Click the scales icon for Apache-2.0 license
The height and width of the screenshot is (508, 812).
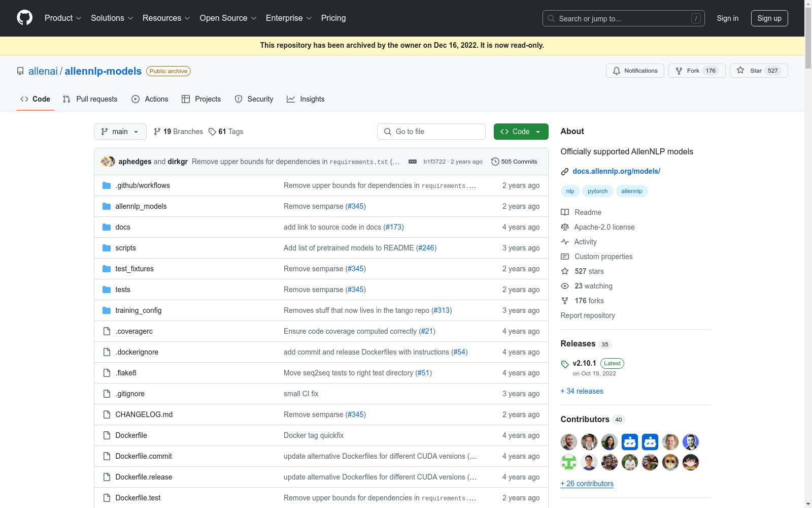point(565,227)
